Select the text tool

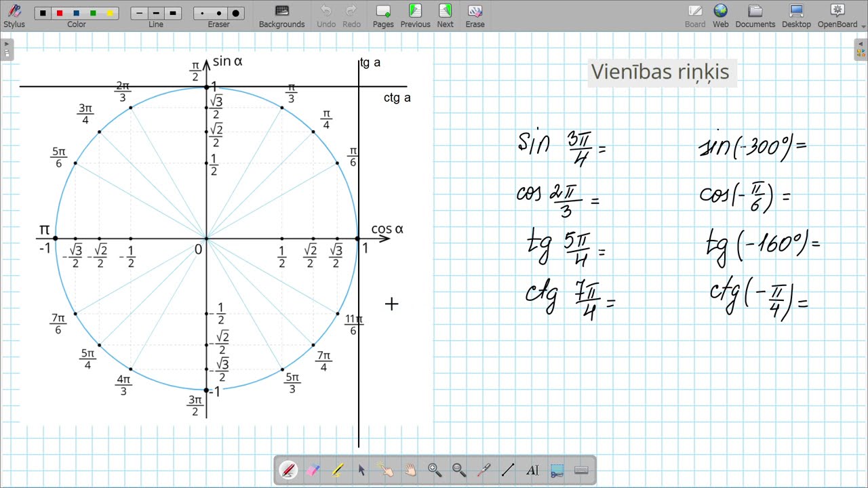[532, 470]
